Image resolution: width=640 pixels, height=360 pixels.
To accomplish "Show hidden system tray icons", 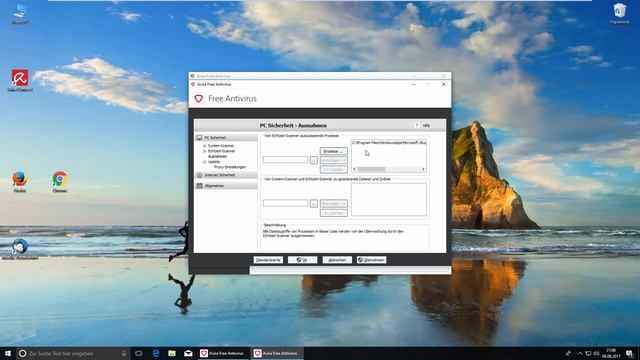I will tap(580, 353).
